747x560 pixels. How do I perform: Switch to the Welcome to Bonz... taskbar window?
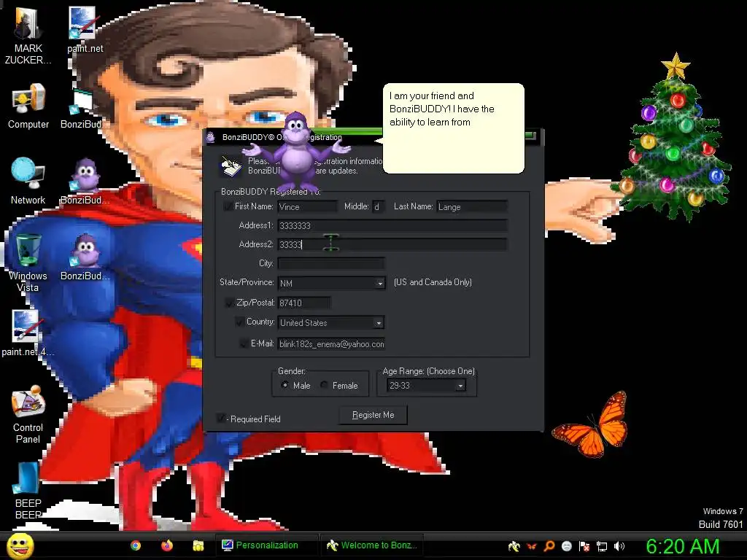click(372, 545)
